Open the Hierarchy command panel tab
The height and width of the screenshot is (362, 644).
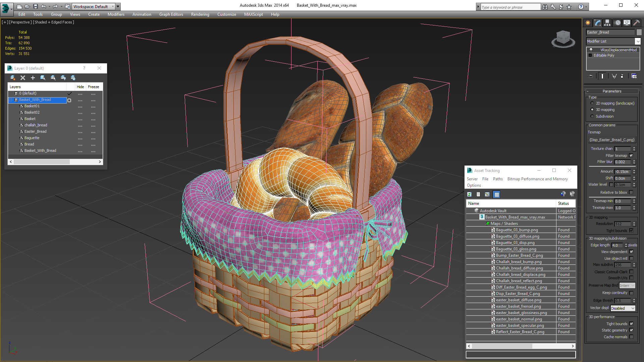click(x=607, y=23)
